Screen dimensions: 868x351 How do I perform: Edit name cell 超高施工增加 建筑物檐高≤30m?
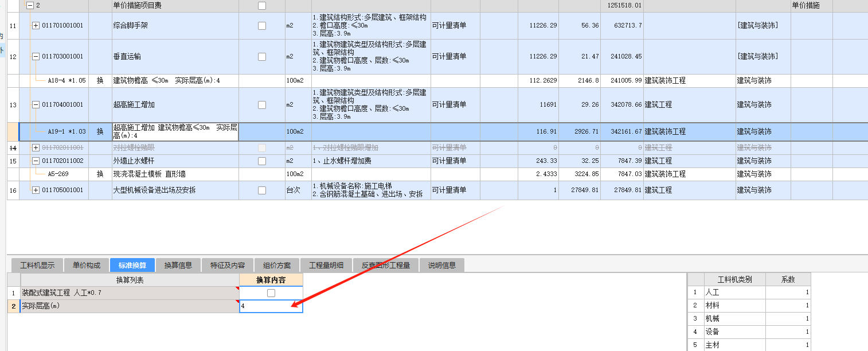click(175, 132)
